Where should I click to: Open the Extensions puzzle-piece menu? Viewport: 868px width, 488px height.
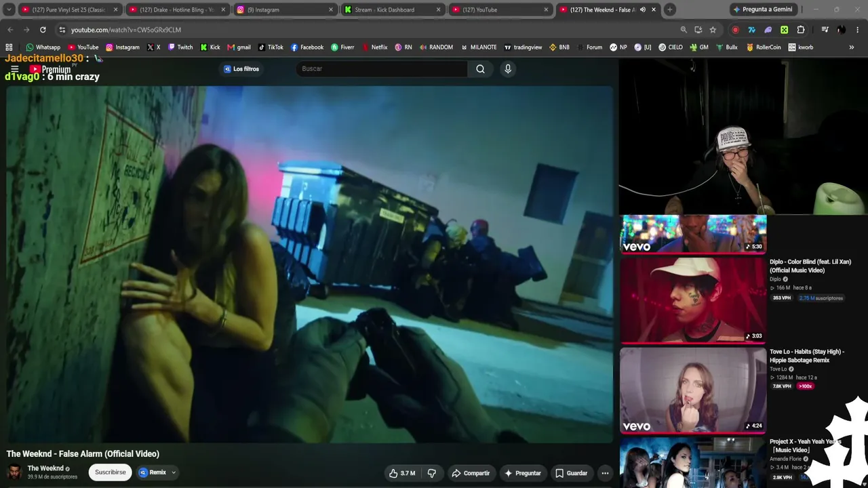(801, 30)
